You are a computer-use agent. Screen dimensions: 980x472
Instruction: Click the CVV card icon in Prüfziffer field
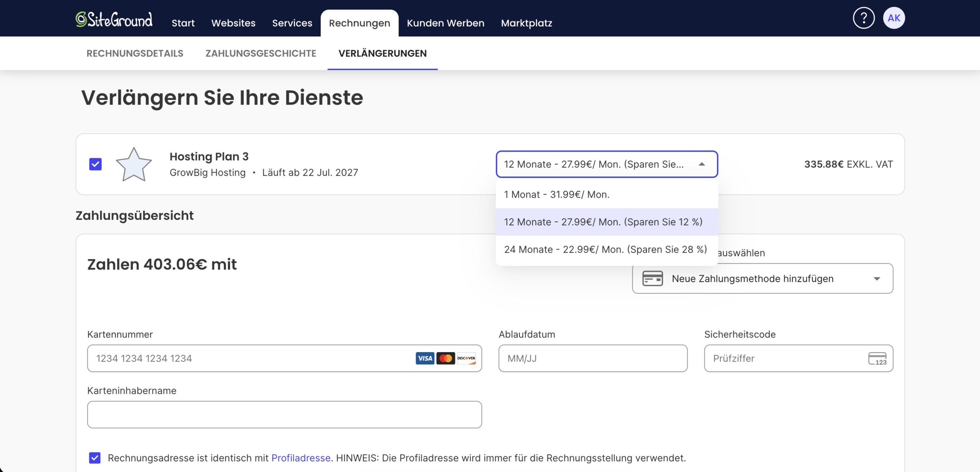877,359
